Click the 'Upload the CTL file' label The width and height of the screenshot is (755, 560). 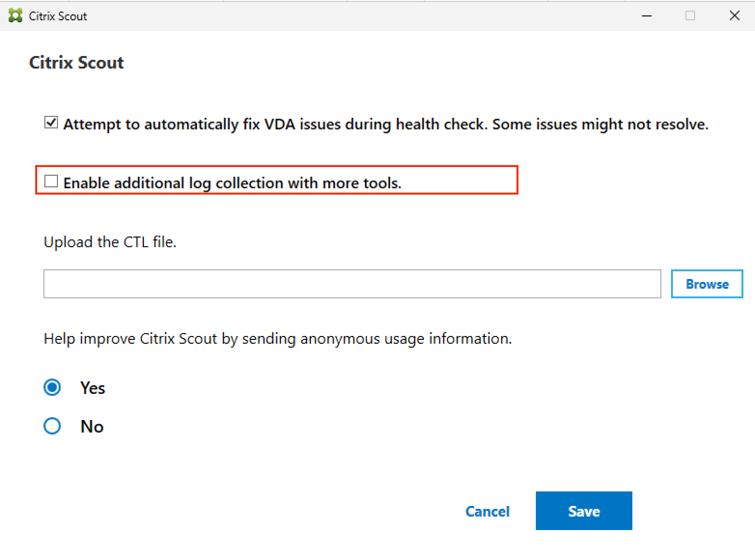(110, 242)
